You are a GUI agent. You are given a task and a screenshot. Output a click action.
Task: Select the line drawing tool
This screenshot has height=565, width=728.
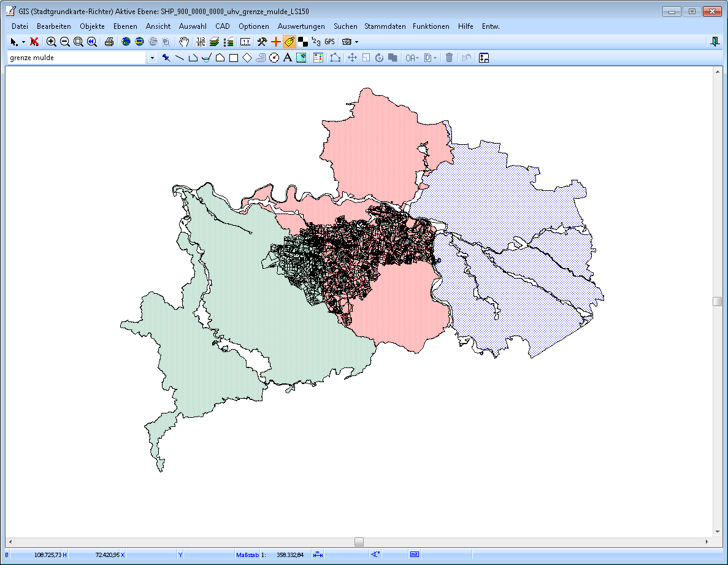pos(180,58)
